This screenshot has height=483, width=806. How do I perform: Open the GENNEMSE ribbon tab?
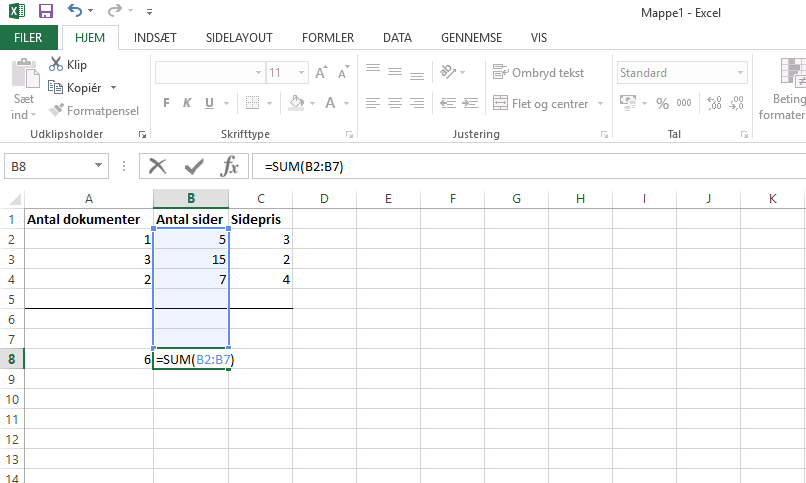click(471, 38)
